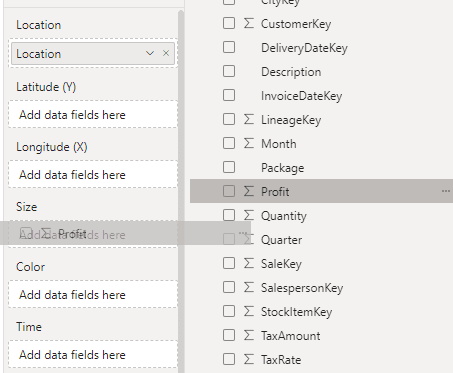The height and width of the screenshot is (373, 453).
Task: Click the sigma icon beside TaxAmount
Action: (249, 335)
